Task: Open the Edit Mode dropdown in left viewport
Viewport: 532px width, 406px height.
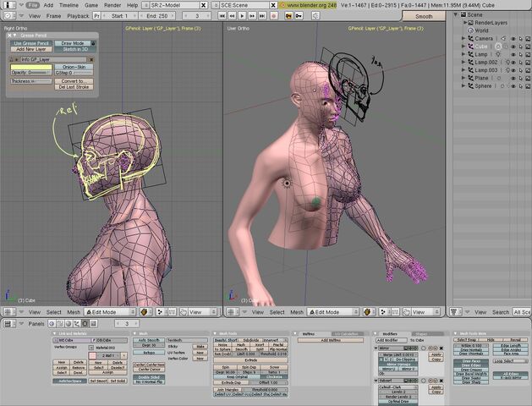Action: click(110, 312)
